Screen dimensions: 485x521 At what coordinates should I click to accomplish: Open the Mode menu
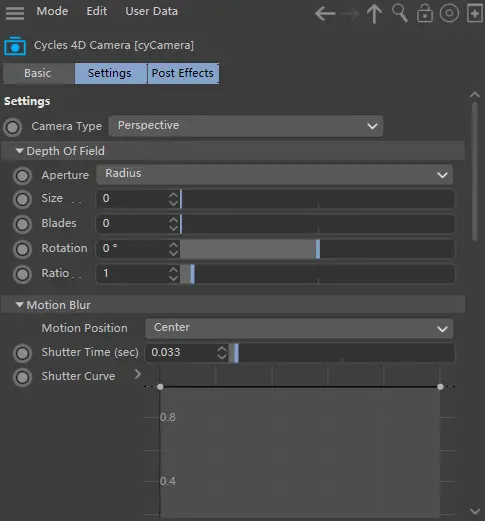[52, 11]
